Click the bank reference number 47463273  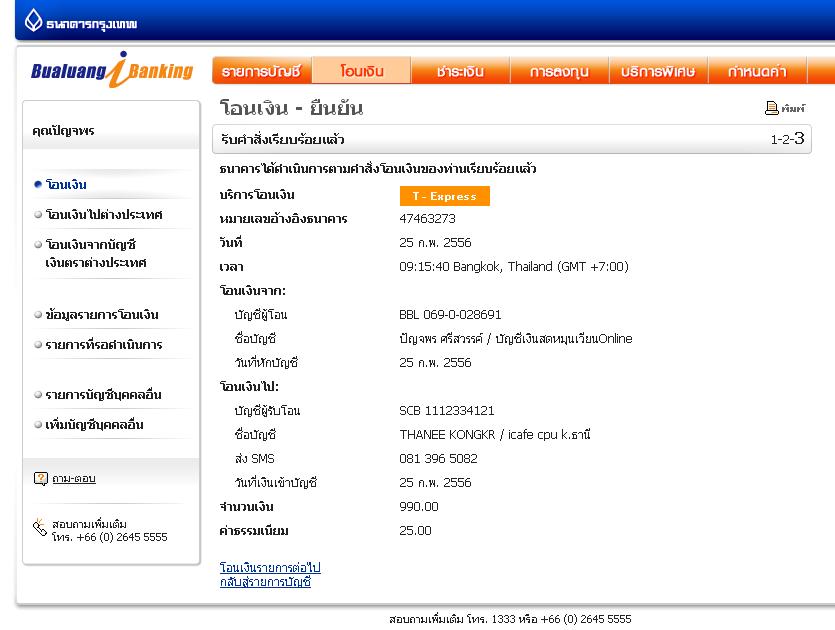[x=427, y=219]
